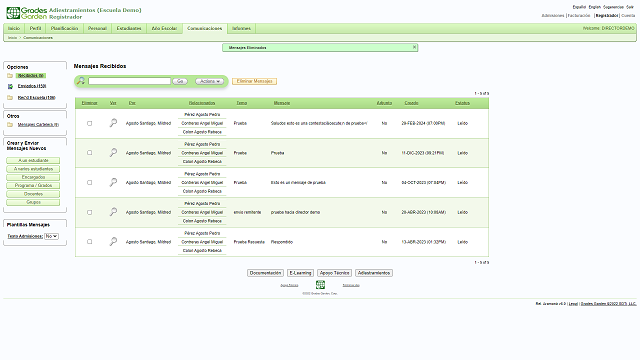Click the Apoyo Técnico button
Image resolution: width=640 pixels, height=360 pixels.
[x=334, y=273]
